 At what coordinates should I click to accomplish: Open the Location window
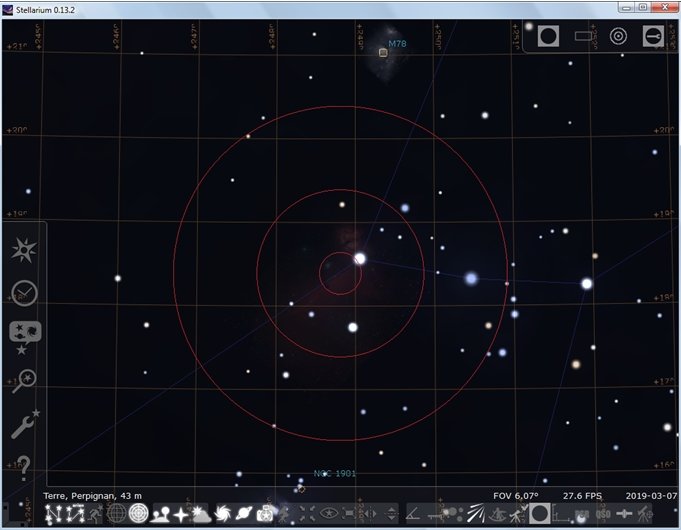(x=24, y=250)
